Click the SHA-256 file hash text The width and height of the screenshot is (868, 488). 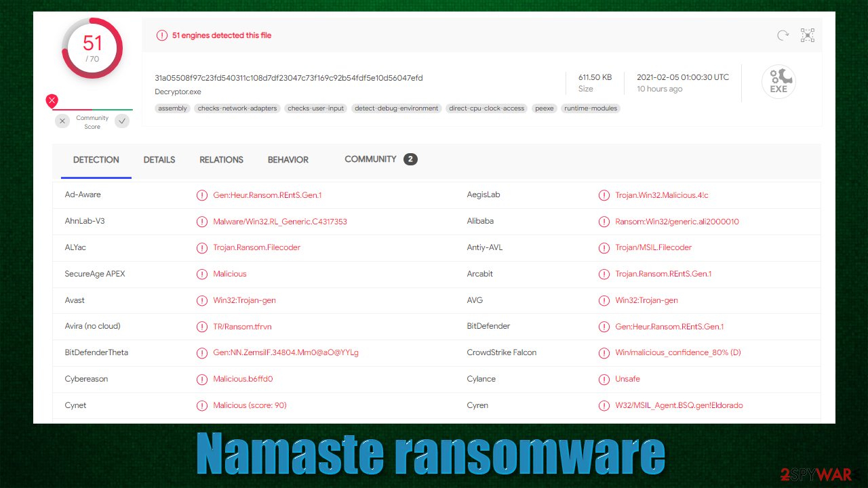289,78
